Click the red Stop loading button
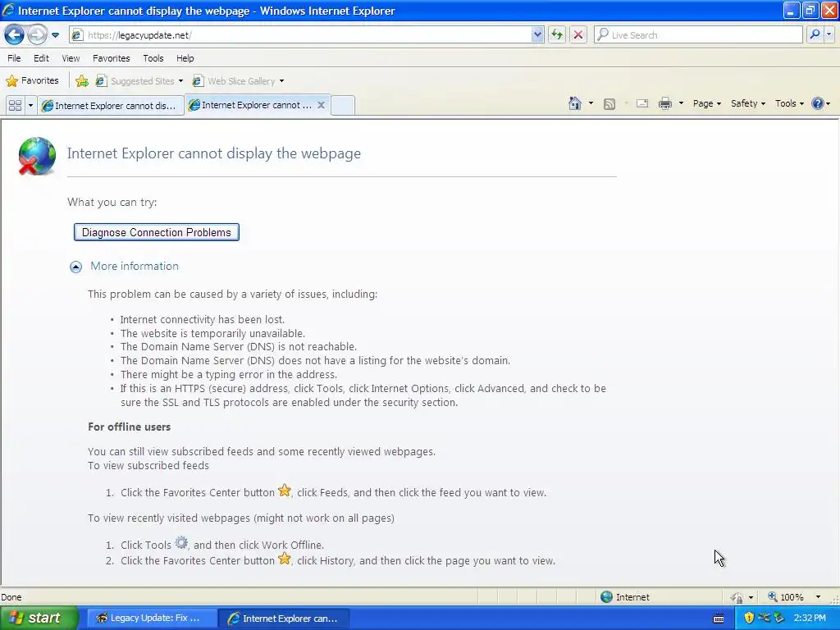Screen dimensions: 840x630 [x=578, y=35]
